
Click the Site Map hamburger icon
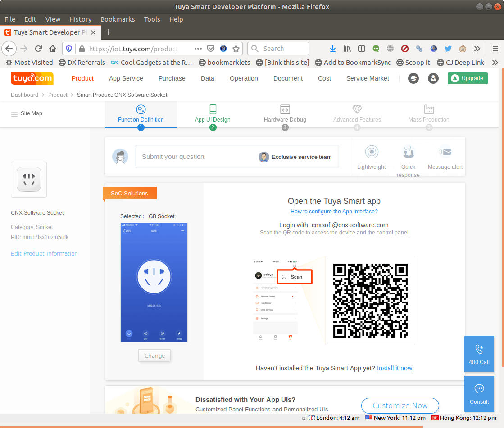click(14, 114)
